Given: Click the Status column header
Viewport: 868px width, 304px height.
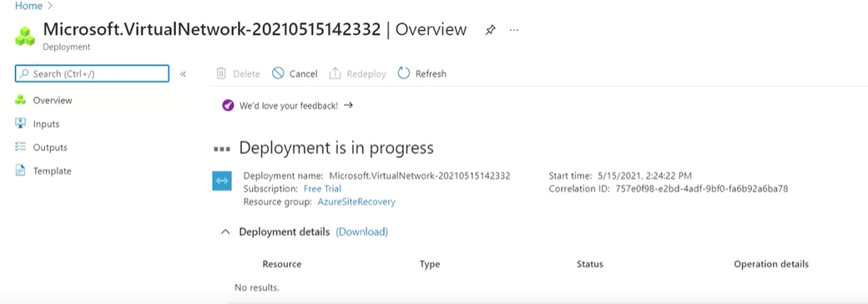Looking at the screenshot, I should coord(589,264).
